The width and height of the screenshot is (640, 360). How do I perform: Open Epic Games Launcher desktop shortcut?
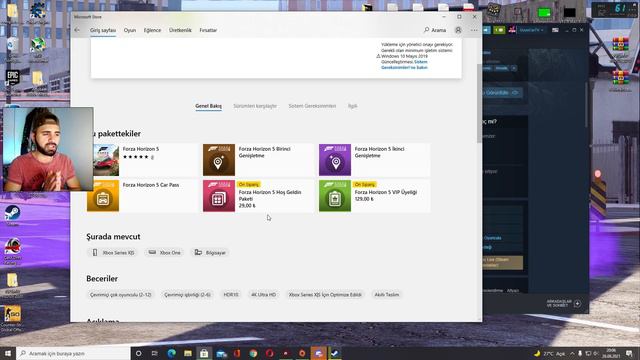point(13,80)
